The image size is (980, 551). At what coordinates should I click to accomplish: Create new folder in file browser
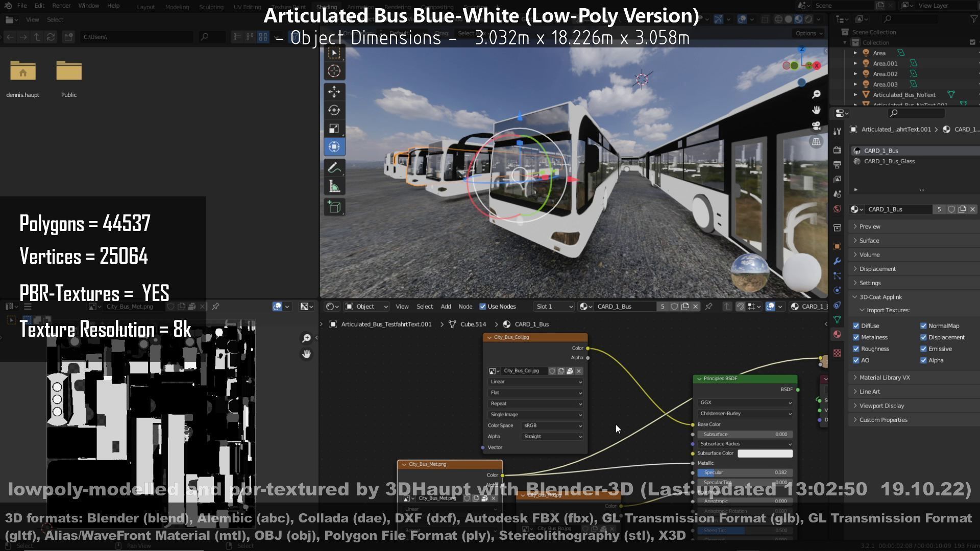pyautogui.click(x=68, y=37)
